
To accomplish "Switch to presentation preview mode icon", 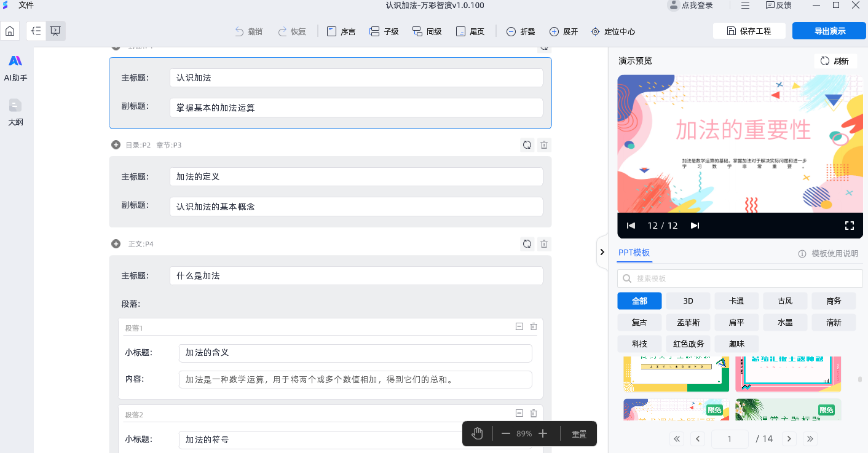I will (55, 31).
